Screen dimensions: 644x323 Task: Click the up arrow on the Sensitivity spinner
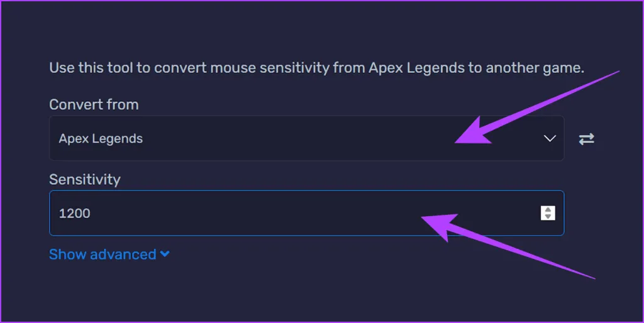click(x=548, y=210)
